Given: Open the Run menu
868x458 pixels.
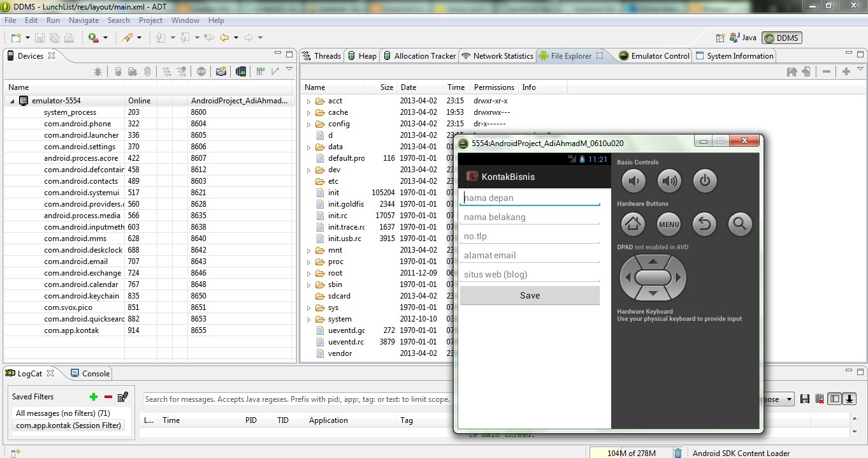Looking at the screenshot, I should [x=53, y=20].
